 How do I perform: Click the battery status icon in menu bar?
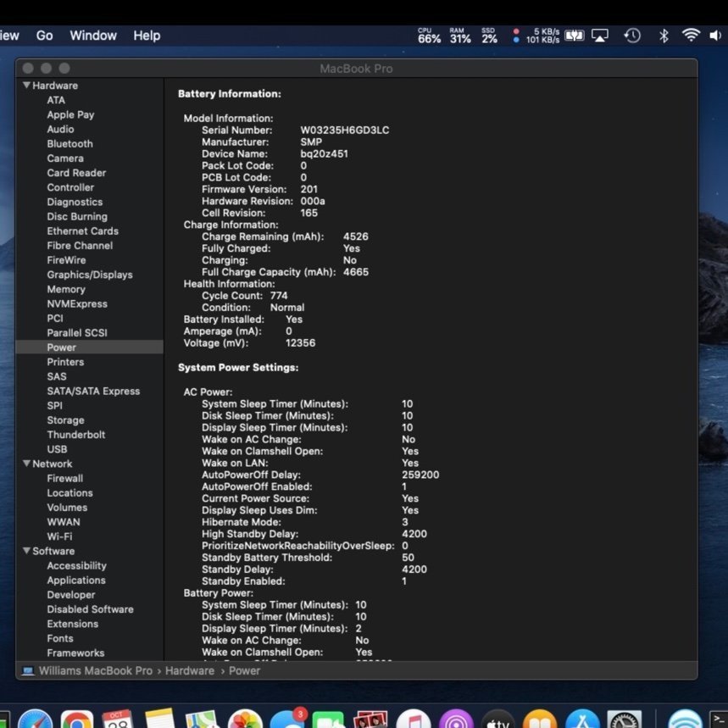575,36
